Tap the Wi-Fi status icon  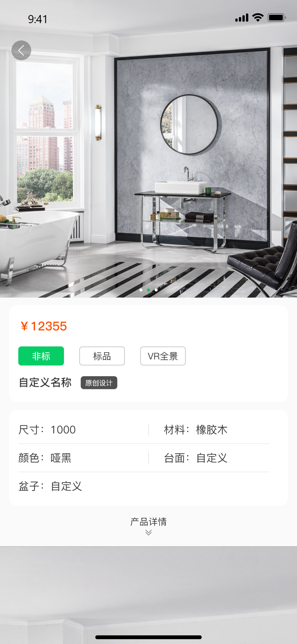[258, 18]
